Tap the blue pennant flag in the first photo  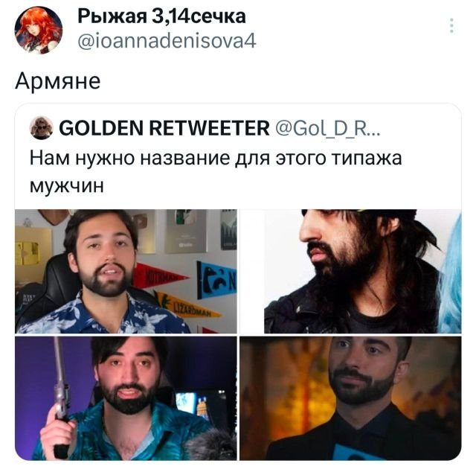point(216,280)
